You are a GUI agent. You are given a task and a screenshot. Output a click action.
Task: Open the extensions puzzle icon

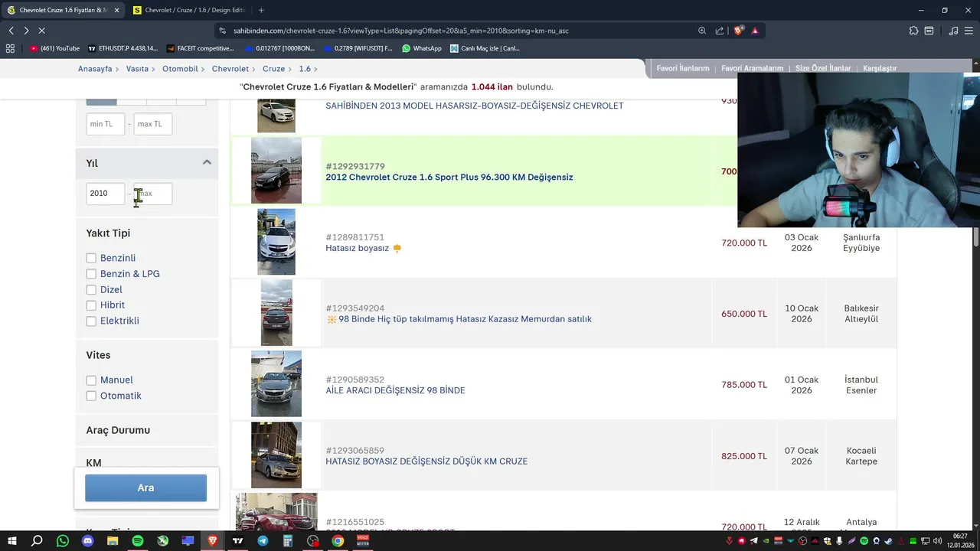[x=913, y=31]
